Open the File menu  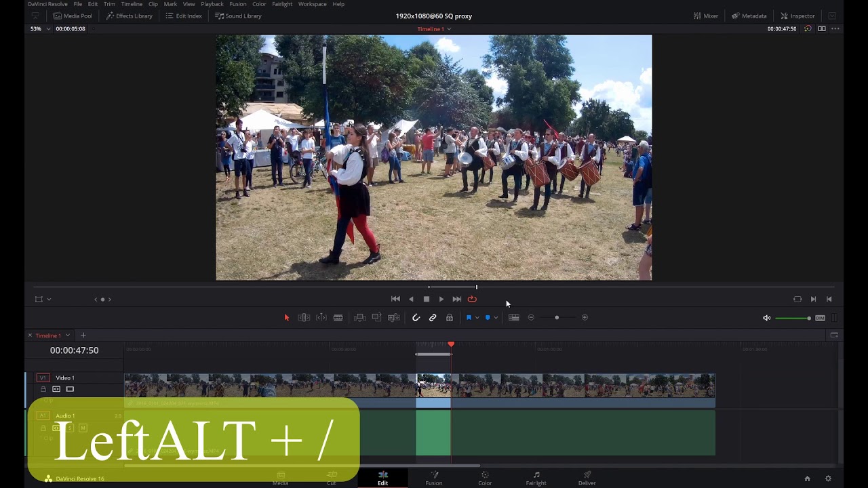tap(78, 4)
